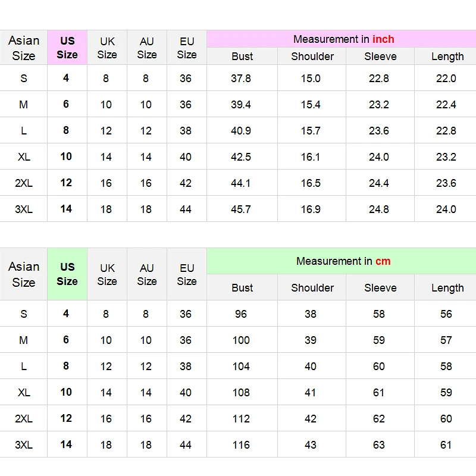
Task: Click the pink US Size header cell
Action: tap(67, 48)
